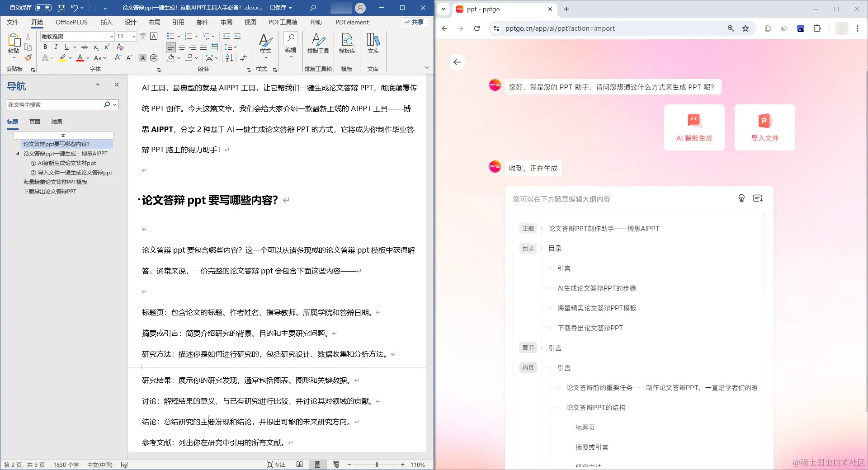
Task: Switch navigation pane to 页面 tab
Action: pos(35,122)
